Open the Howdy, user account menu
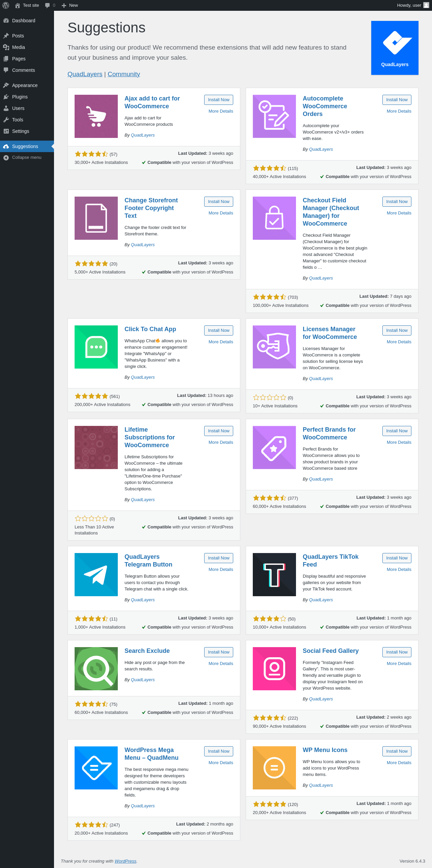 pos(409,5)
